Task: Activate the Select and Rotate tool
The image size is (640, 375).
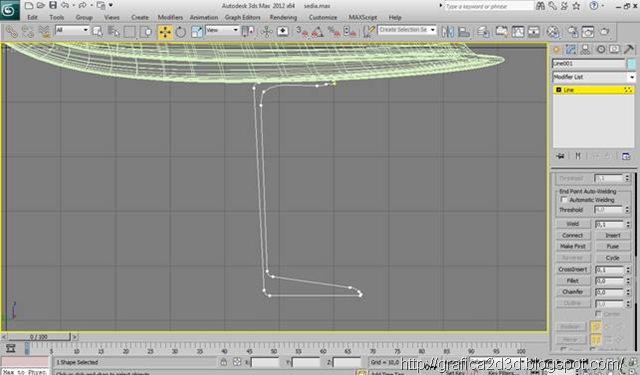Action: point(180,32)
